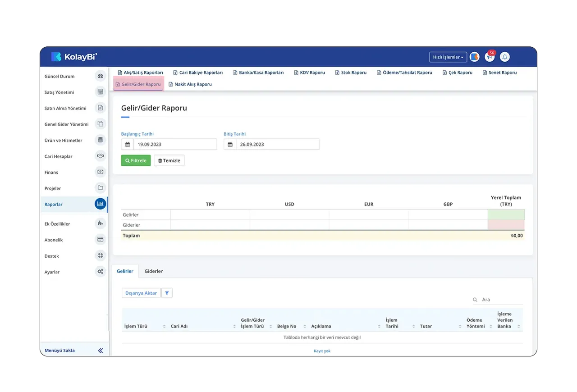Switch to Cari Bakiye Raporları
Viewport: 577px width, 392px height.
pyautogui.click(x=197, y=73)
